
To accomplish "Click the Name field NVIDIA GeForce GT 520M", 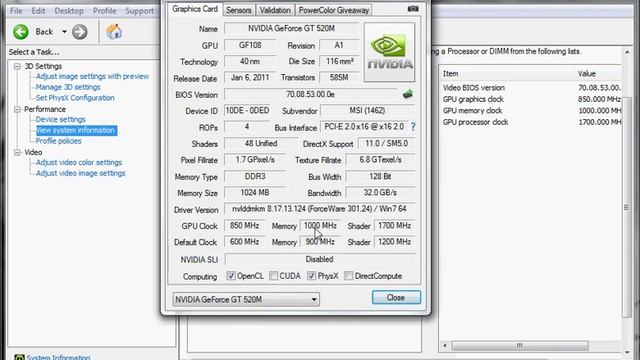I will click(291, 29).
